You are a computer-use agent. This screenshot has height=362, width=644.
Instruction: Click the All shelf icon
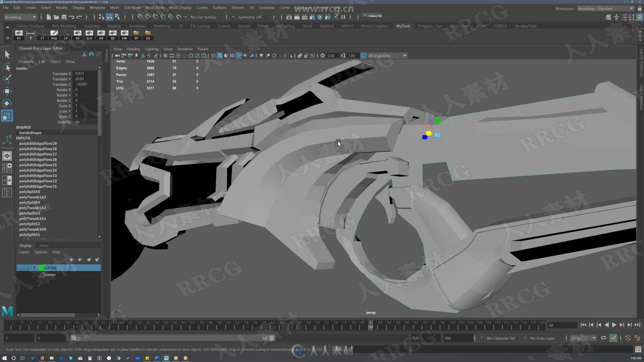(101, 35)
